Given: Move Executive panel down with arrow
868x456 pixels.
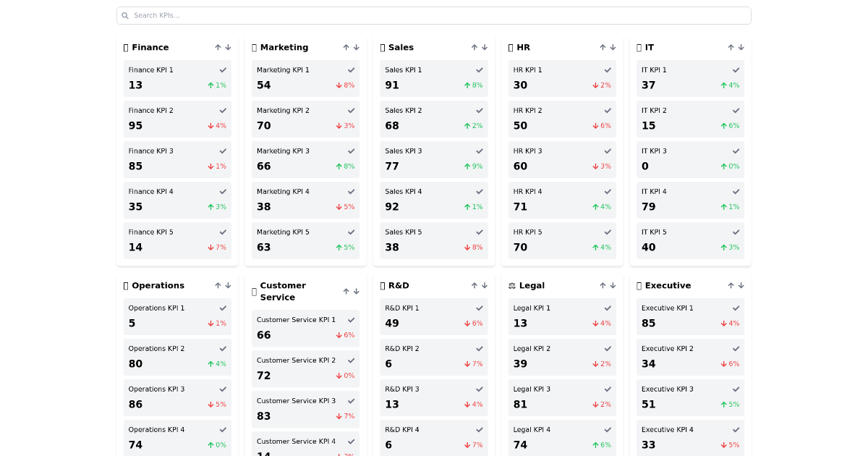Looking at the screenshot, I should pos(741,286).
